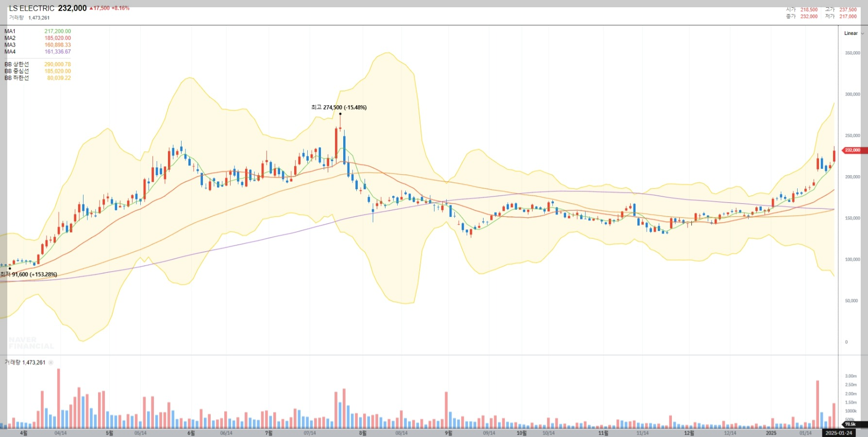Screen dimensions: 868x437
Task: Select the MA2 185,020.00 legend row
Action: [37, 38]
